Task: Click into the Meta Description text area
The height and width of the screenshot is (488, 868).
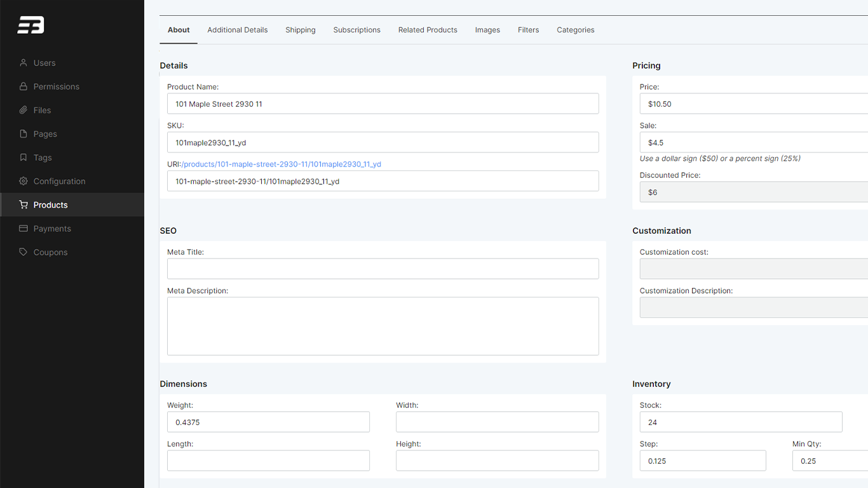Action: (x=383, y=326)
